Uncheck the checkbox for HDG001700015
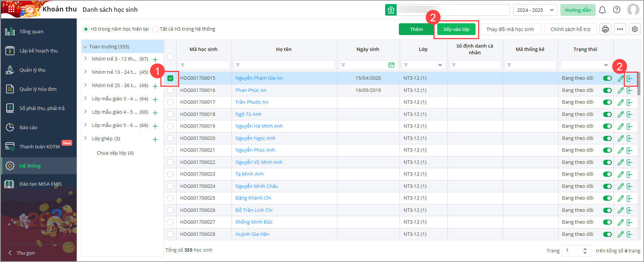Viewport: 644px width, 262px height. pyautogui.click(x=170, y=78)
